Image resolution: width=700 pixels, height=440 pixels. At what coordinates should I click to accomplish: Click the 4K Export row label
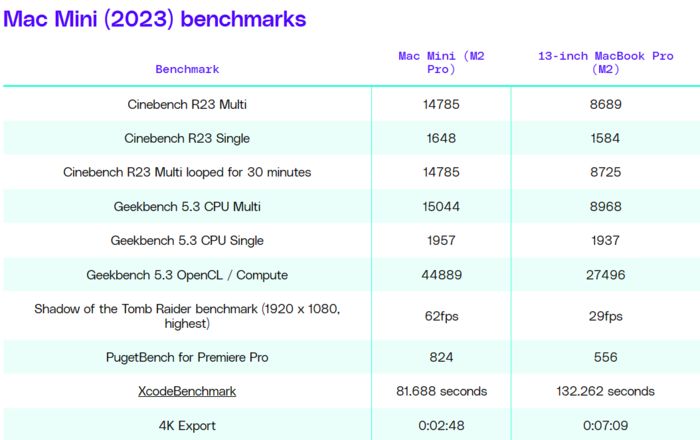187,426
